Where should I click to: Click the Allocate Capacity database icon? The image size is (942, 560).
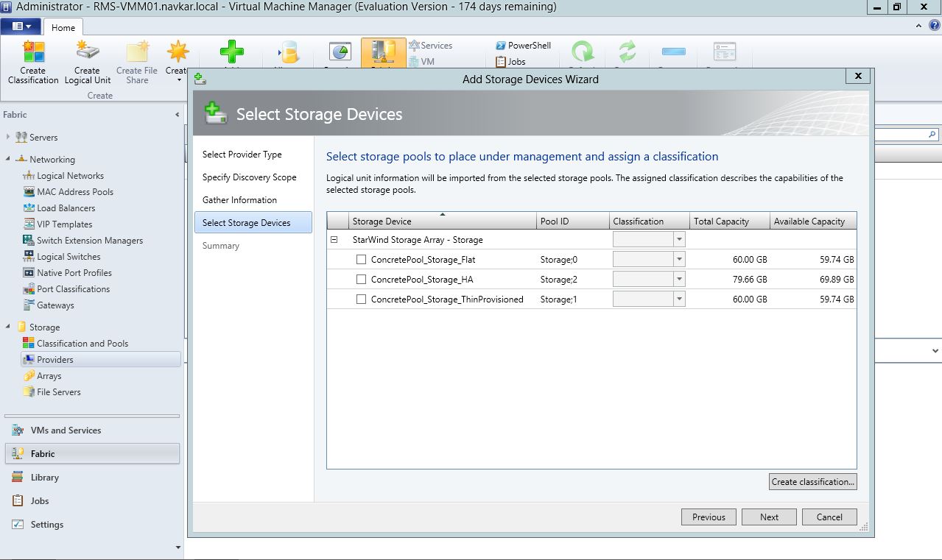coord(288,53)
